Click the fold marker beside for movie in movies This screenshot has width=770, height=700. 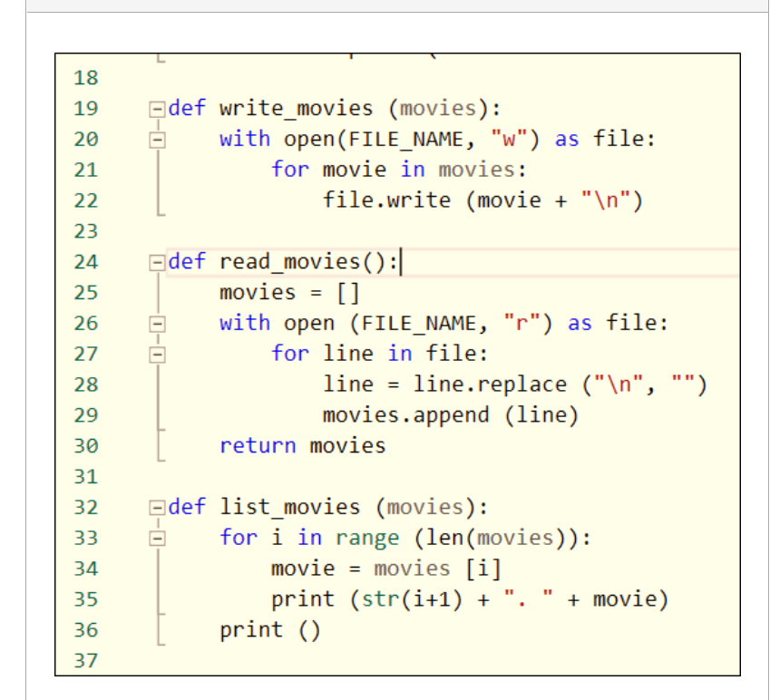click(x=156, y=169)
